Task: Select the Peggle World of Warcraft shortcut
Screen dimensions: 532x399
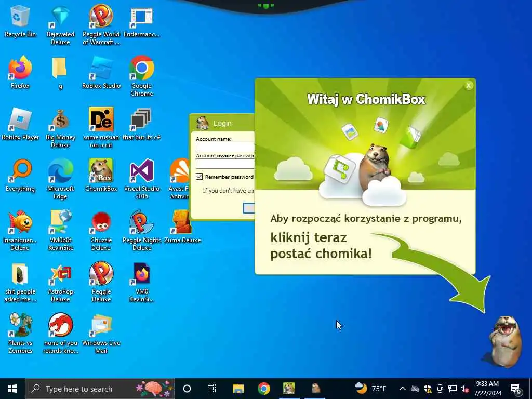Action: pos(101,25)
